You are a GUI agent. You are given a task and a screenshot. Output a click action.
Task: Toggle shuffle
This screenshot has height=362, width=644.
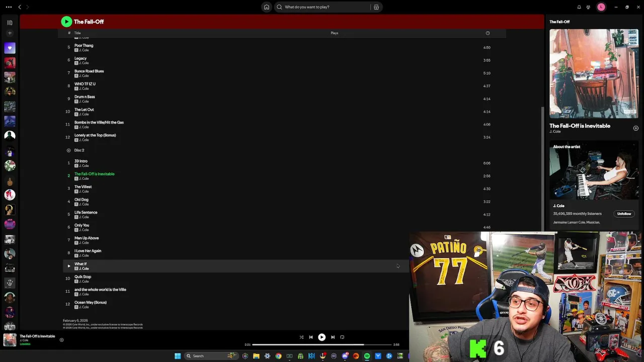(x=301, y=337)
